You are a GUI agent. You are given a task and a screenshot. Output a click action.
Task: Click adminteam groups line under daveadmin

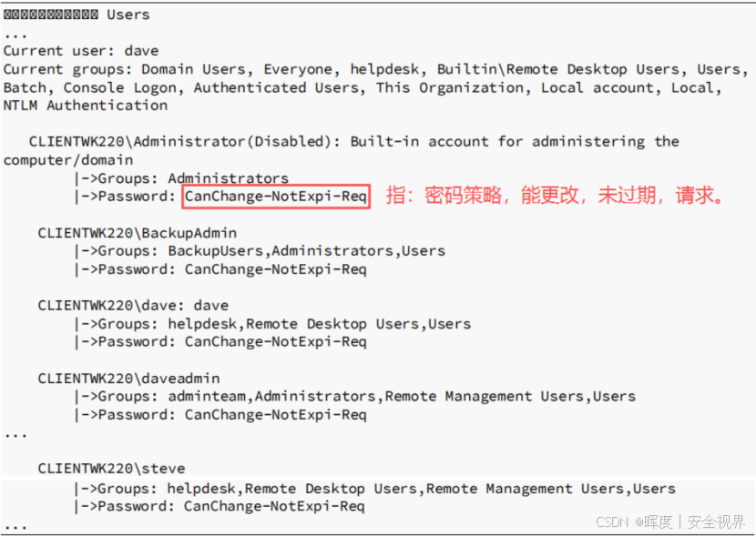coord(355,397)
